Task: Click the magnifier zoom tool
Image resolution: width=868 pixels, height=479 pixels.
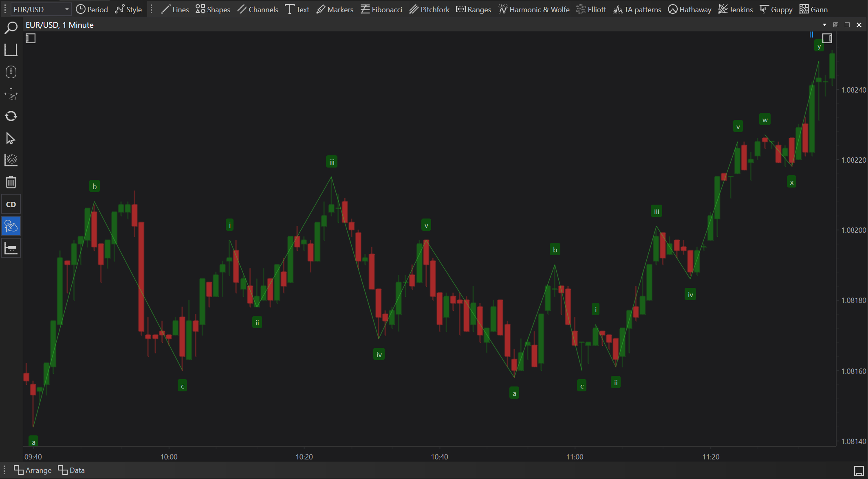Action: (x=11, y=28)
